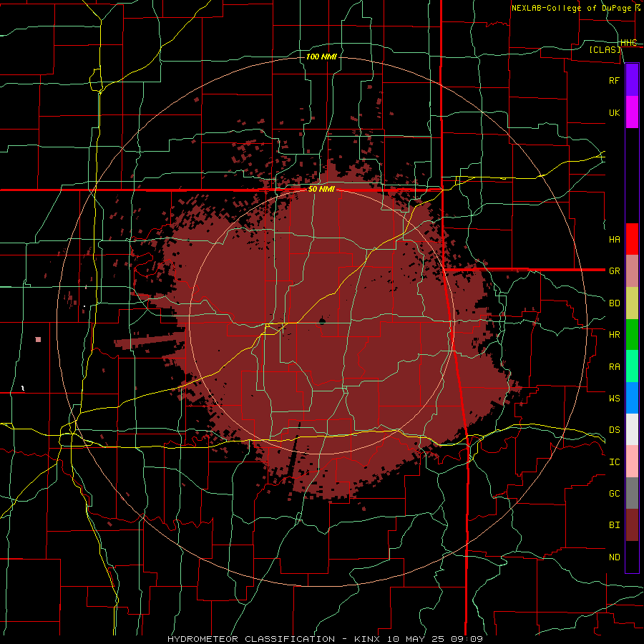Select the GR pink legend swatch
Viewport: 644px width, 644px height.
pos(632,270)
